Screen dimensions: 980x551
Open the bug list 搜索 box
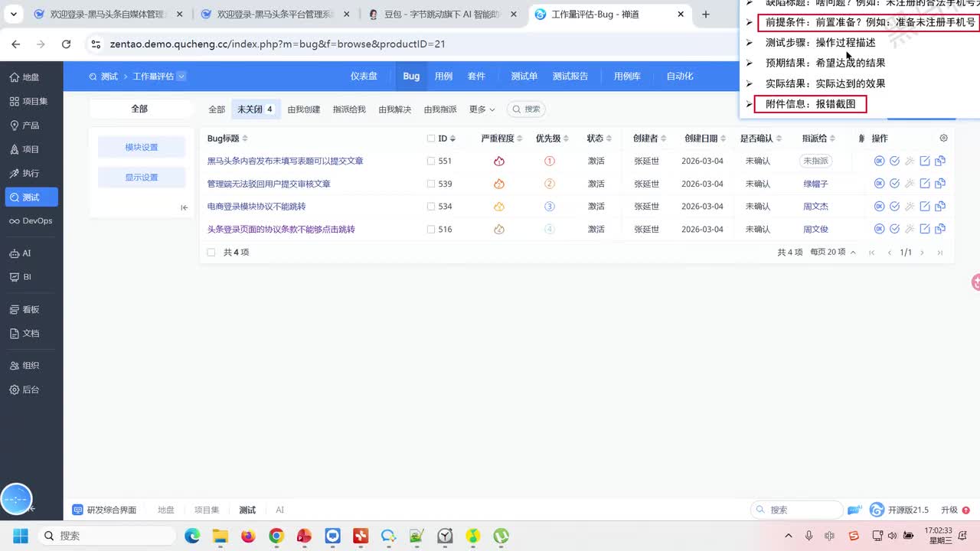coord(526,109)
